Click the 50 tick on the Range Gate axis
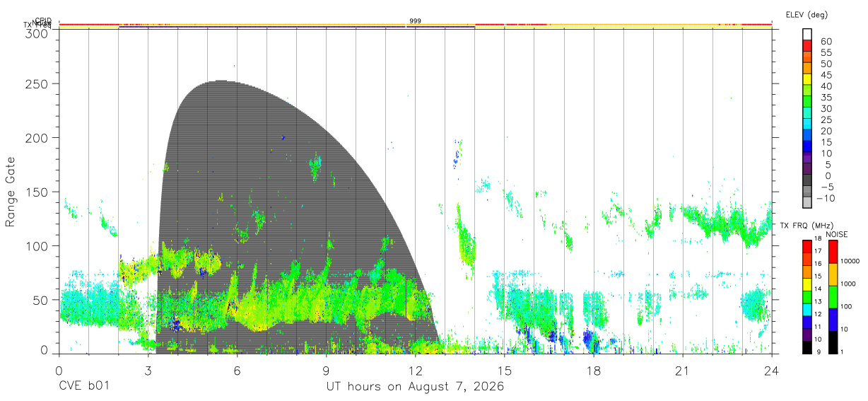Image resolution: width=868 pixels, height=401 pixels. click(42, 300)
